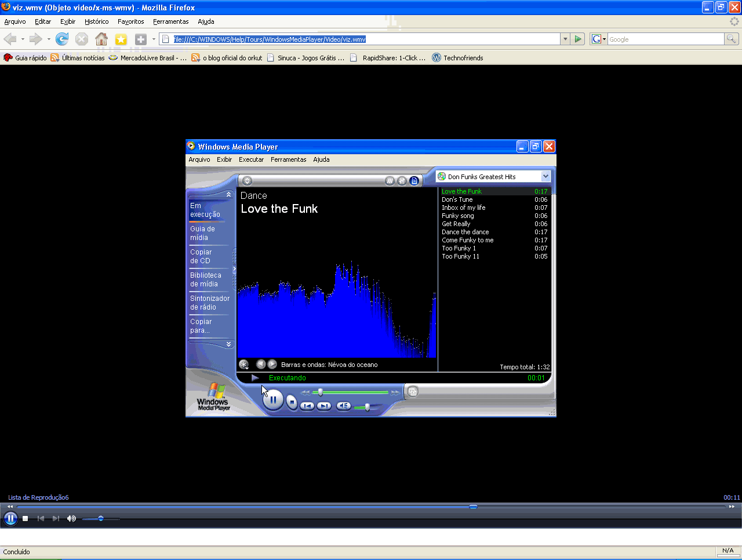The image size is (742, 560).
Task: Mute sound in the embedded bottom player bar
Action: (71, 518)
